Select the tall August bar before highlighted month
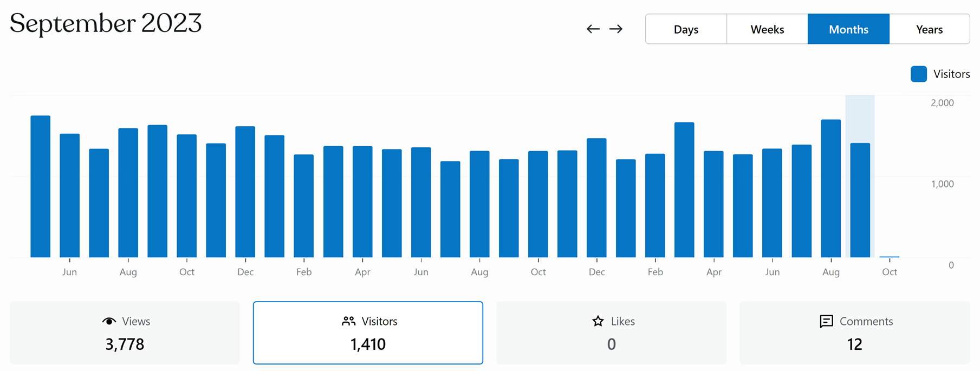The height and width of the screenshot is (371, 980). pyautogui.click(x=830, y=188)
